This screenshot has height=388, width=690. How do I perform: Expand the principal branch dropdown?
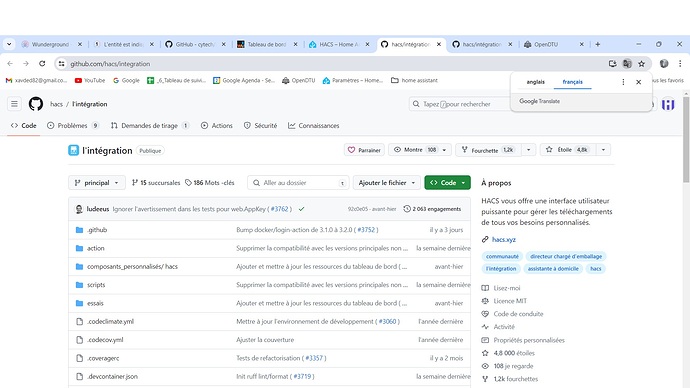click(x=97, y=183)
